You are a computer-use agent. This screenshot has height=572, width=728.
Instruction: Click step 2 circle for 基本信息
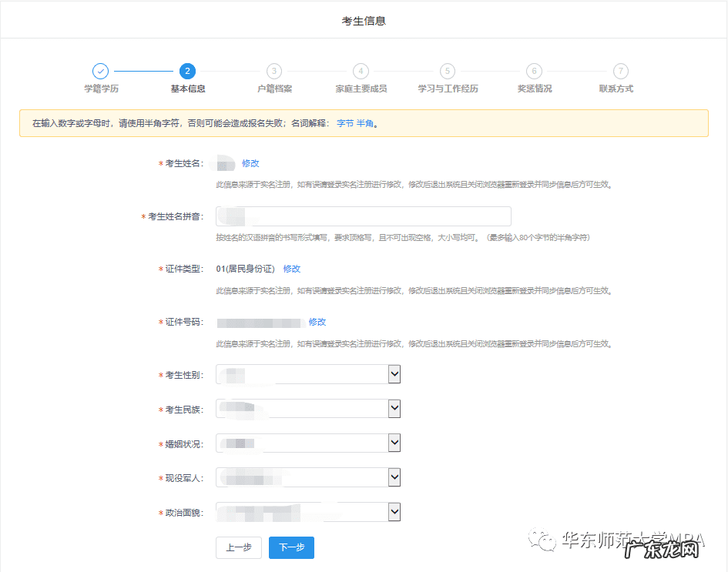(187, 71)
